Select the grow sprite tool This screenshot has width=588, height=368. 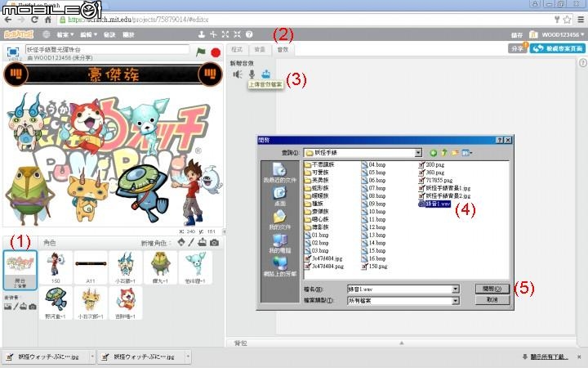pos(225,34)
